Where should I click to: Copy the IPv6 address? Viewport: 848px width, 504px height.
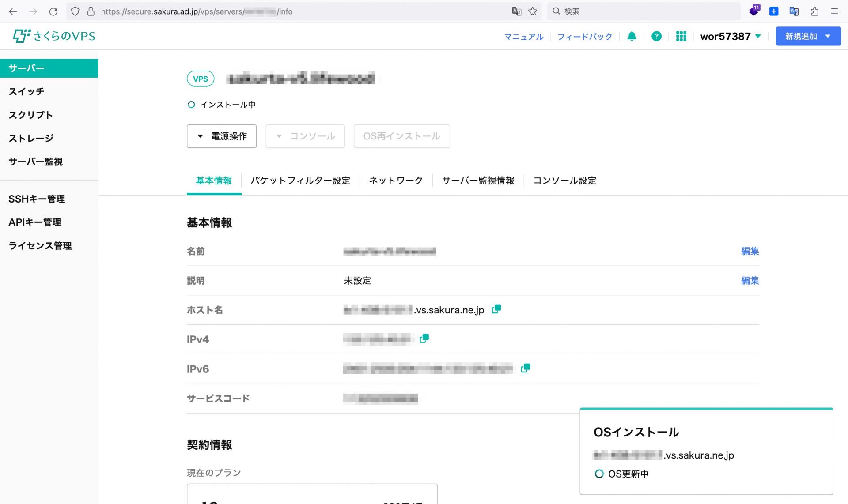point(525,368)
